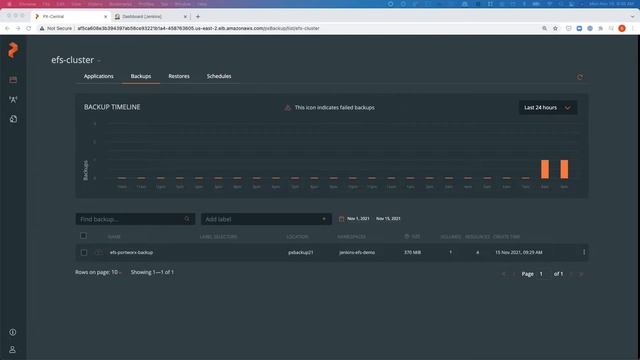
Task: Go to the next page of results
Action: tap(571, 274)
